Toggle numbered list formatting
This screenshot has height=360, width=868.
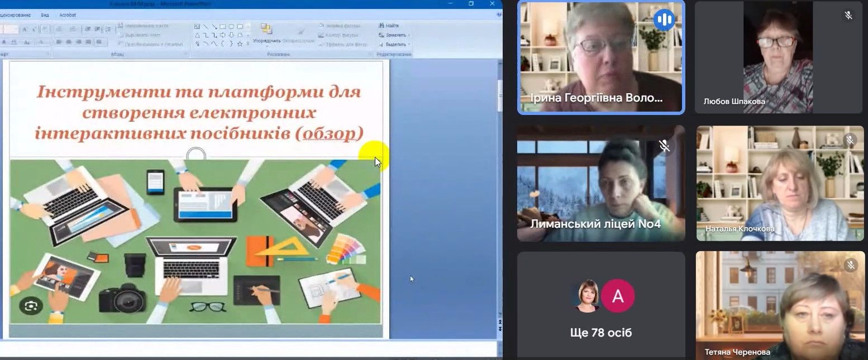coord(73,29)
